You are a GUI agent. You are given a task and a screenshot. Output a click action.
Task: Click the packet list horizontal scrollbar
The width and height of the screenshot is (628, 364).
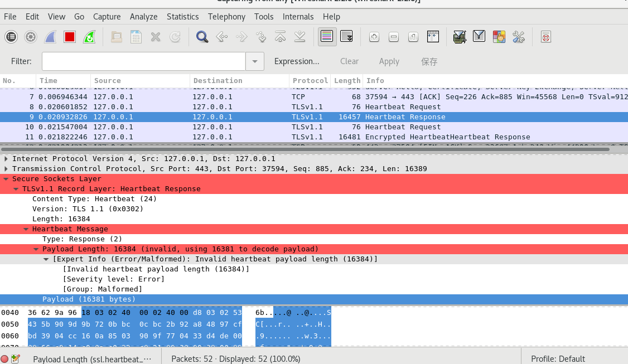[306, 149]
